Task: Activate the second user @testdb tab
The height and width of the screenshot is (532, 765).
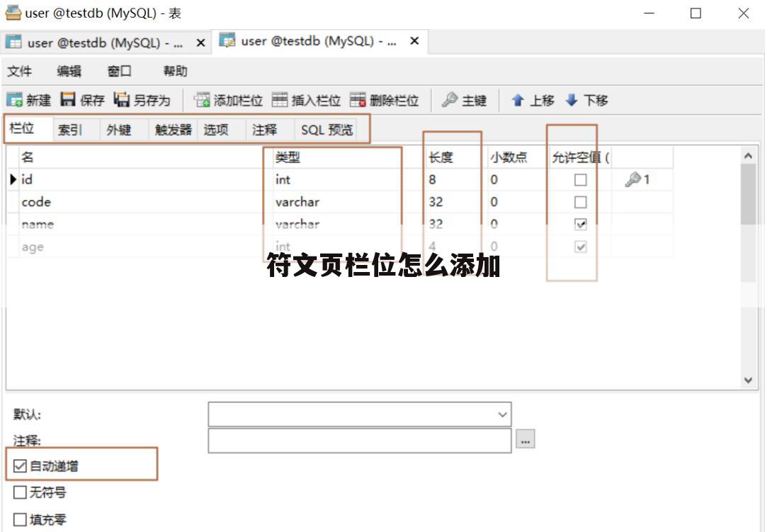Action: click(319, 42)
